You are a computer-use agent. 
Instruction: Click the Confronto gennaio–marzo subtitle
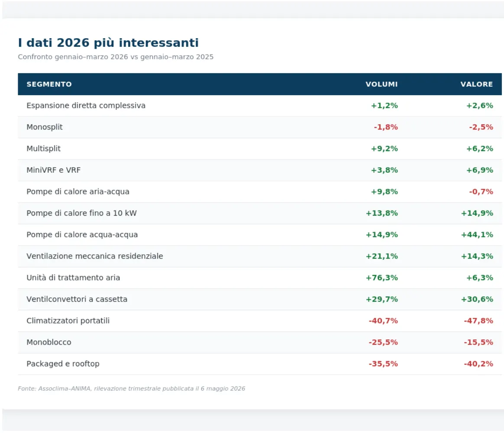116,57
